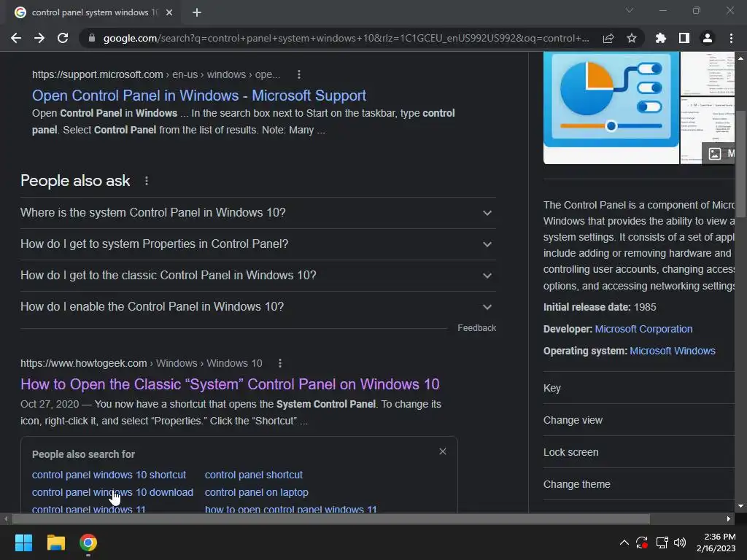Reload the Google search page

tap(63, 38)
